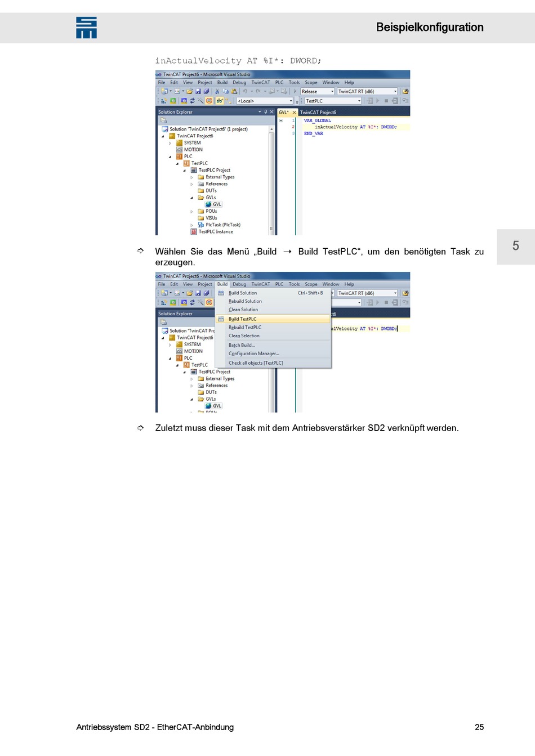Screen dimensions: 535x756
Task: Click Copy icon in first screenshot toolbar
Action: click(225, 91)
